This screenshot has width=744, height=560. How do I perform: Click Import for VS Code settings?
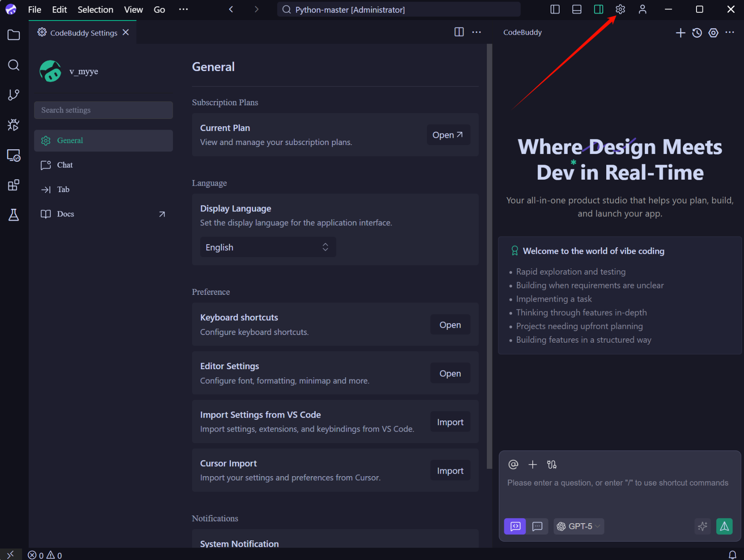pyautogui.click(x=450, y=422)
